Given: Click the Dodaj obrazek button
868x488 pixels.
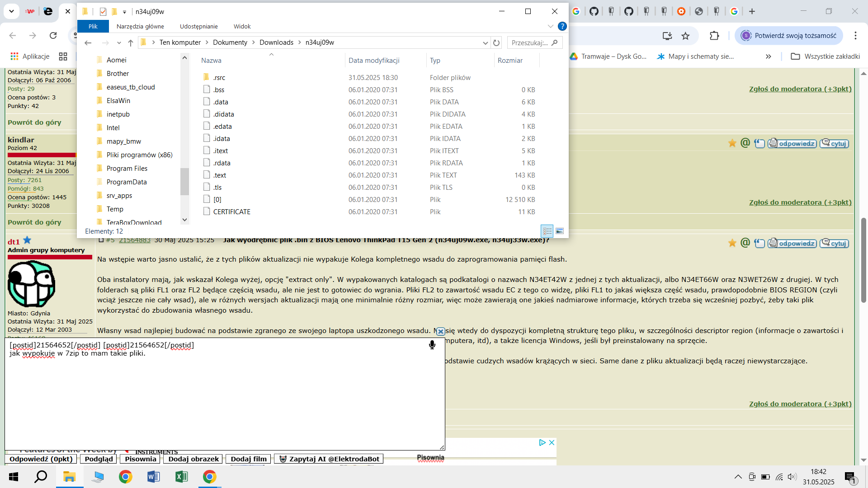Looking at the screenshot, I should 193,459.
